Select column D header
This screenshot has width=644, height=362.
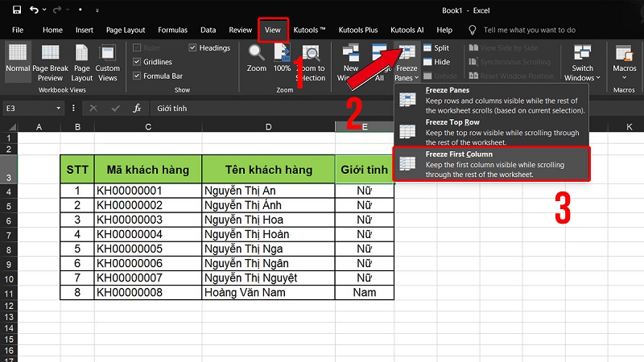click(268, 127)
